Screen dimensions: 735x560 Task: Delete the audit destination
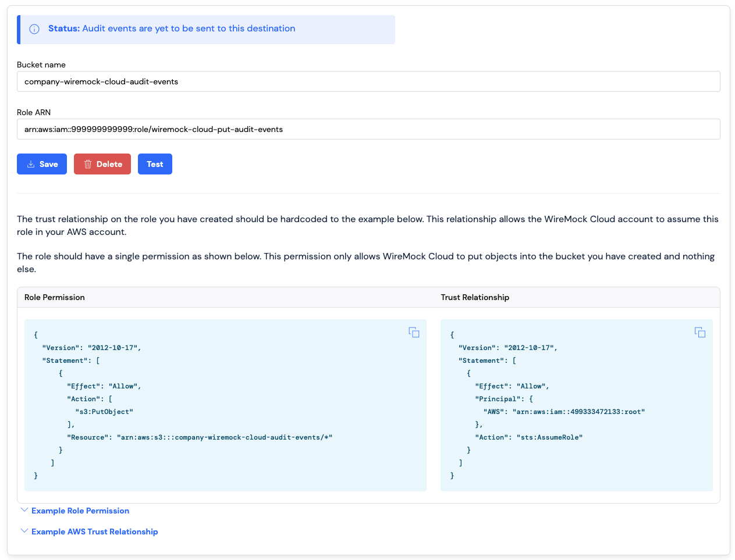click(102, 164)
